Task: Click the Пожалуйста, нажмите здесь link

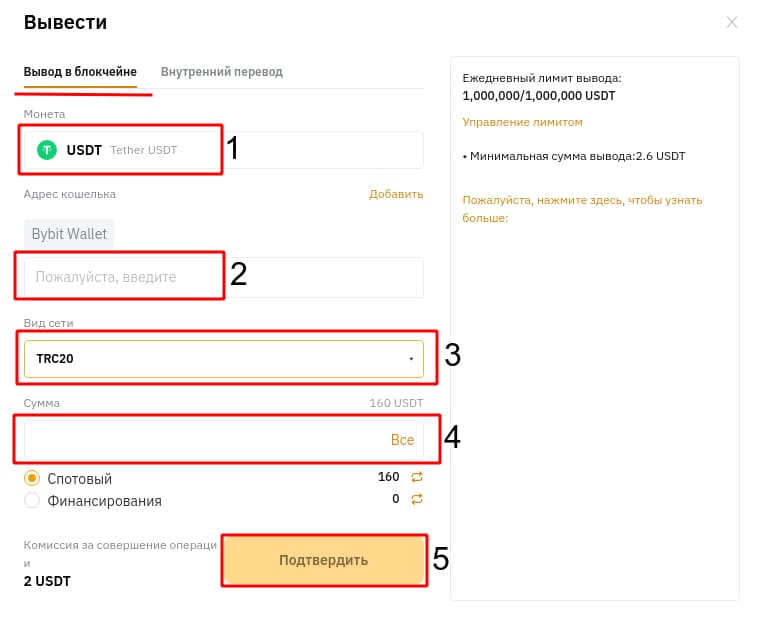Action: pyautogui.click(x=582, y=209)
